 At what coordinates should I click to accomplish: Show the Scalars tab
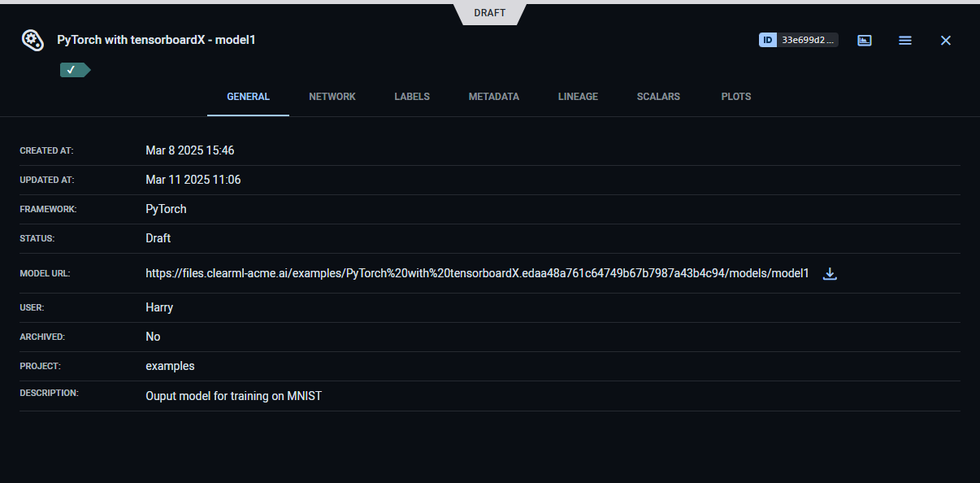point(659,97)
